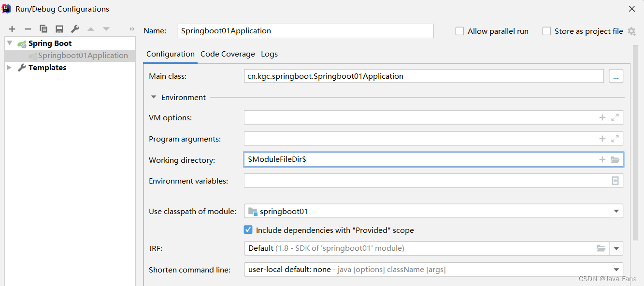Image resolution: width=644 pixels, height=286 pixels.
Task: Move the configuration up with the up arrow
Action: coord(91,29)
